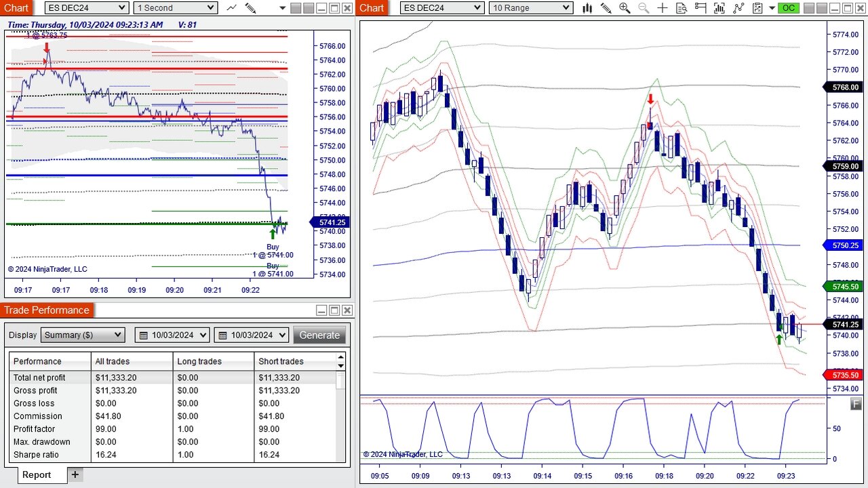868x488 pixels.
Task: Click 5768.00 price marker on right chart
Action: (842, 87)
